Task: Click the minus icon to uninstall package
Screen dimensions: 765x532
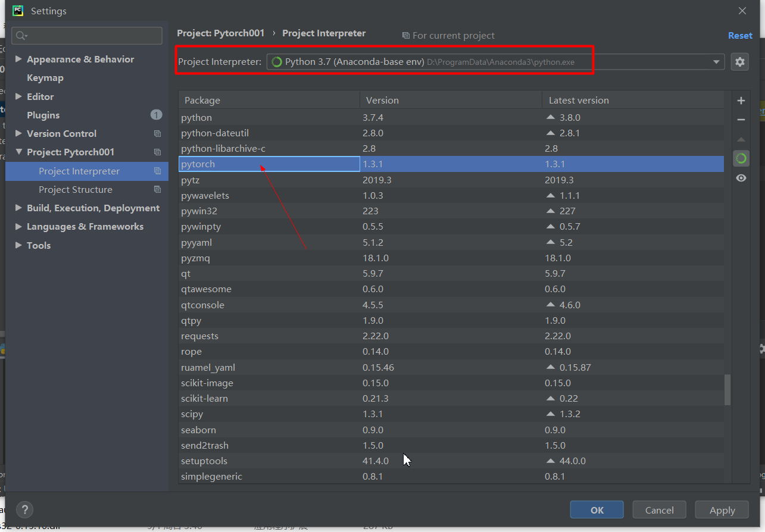Action: [741, 120]
